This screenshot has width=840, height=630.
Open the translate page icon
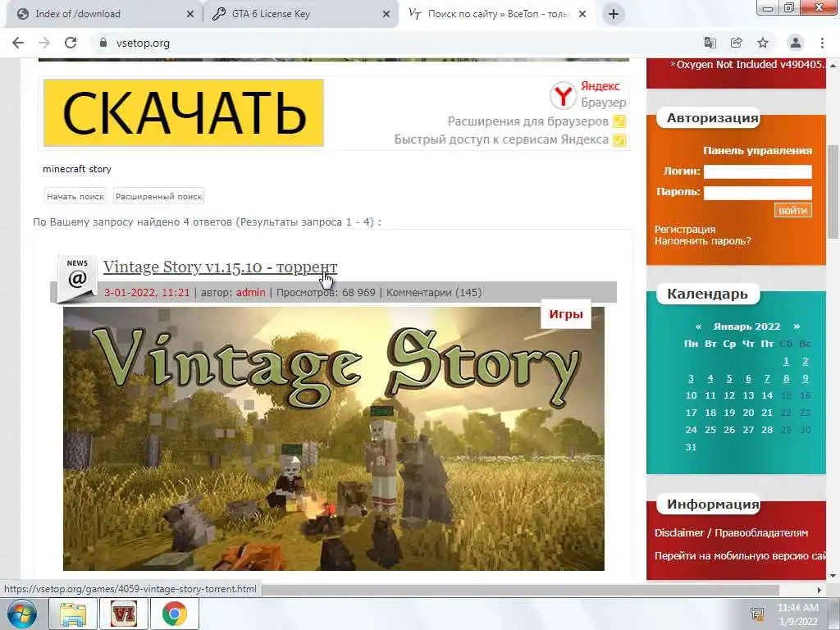[x=710, y=43]
